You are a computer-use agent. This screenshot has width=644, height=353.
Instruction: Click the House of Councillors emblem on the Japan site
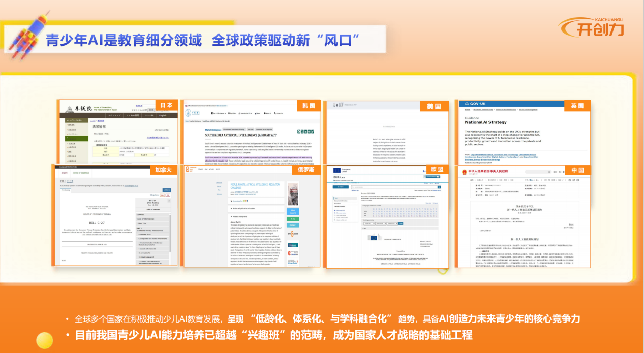pyautogui.click(x=69, y=109)
